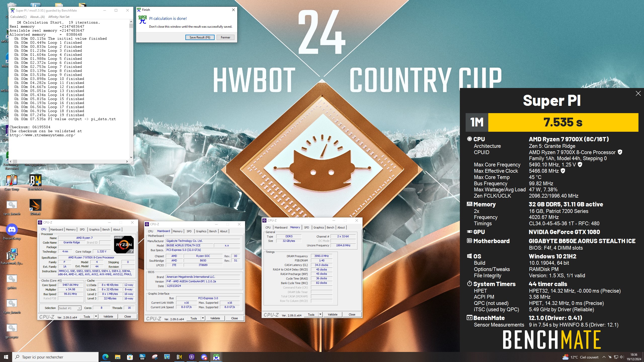Screen dimensions: 644x362
Task: Click the 'Taper ici pour rechercher' search box
Action: click(55, 357)
